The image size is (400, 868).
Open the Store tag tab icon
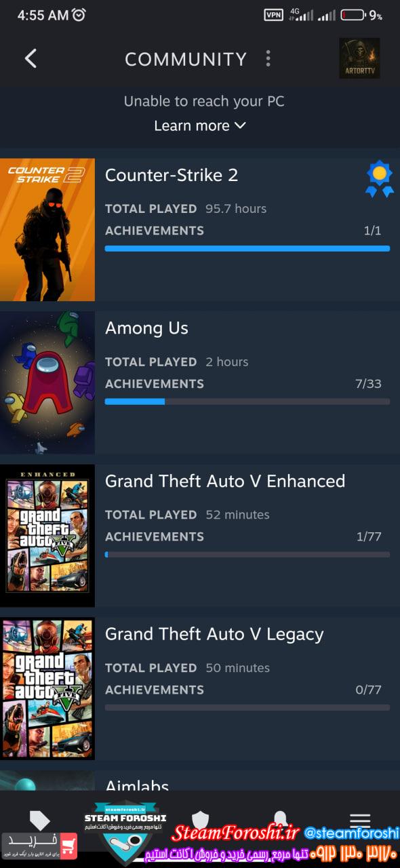click(40, 821)
